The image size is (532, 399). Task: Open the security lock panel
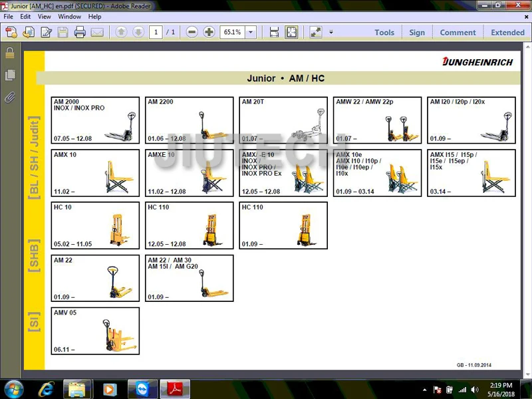click(x=10, y=53)
